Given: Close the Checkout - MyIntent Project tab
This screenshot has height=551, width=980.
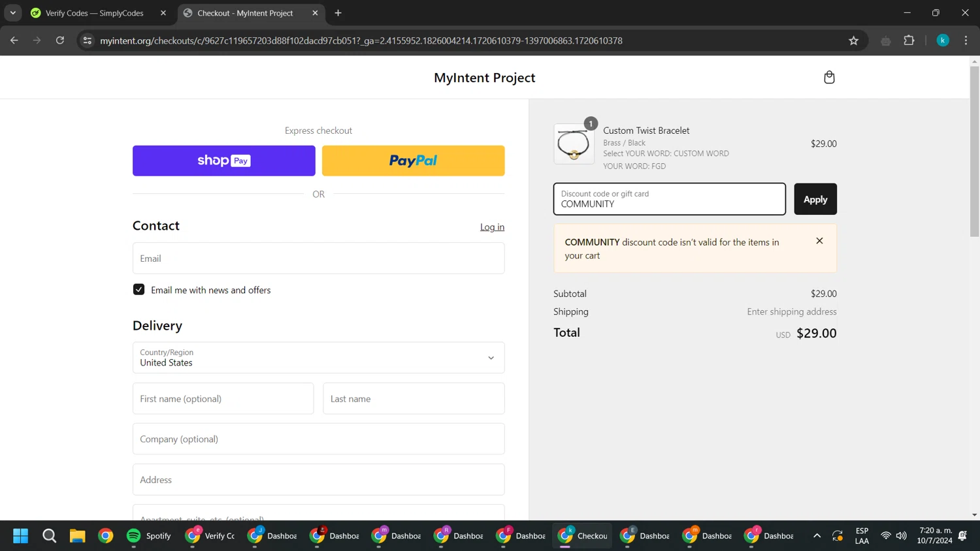Looking at the screenshot, I should pyautogui.click(x=315, y=13).
